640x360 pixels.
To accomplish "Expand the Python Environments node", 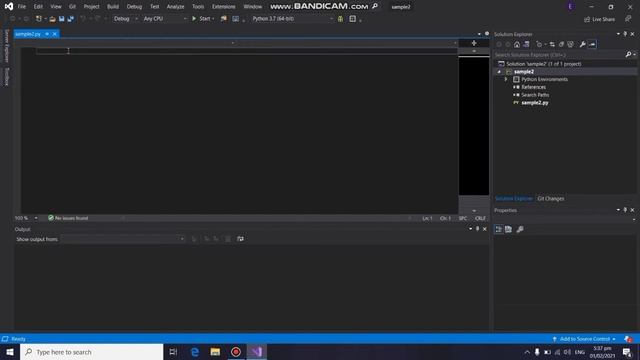I will 506,80.
